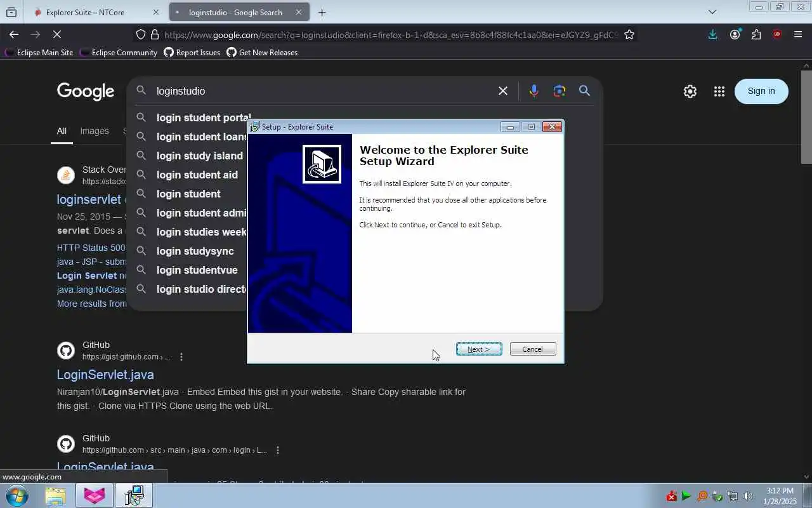The height and width of the screenshot is (508, 812).
Task: Bookmark this page with star icon
Action: click(x=629, y=35)
